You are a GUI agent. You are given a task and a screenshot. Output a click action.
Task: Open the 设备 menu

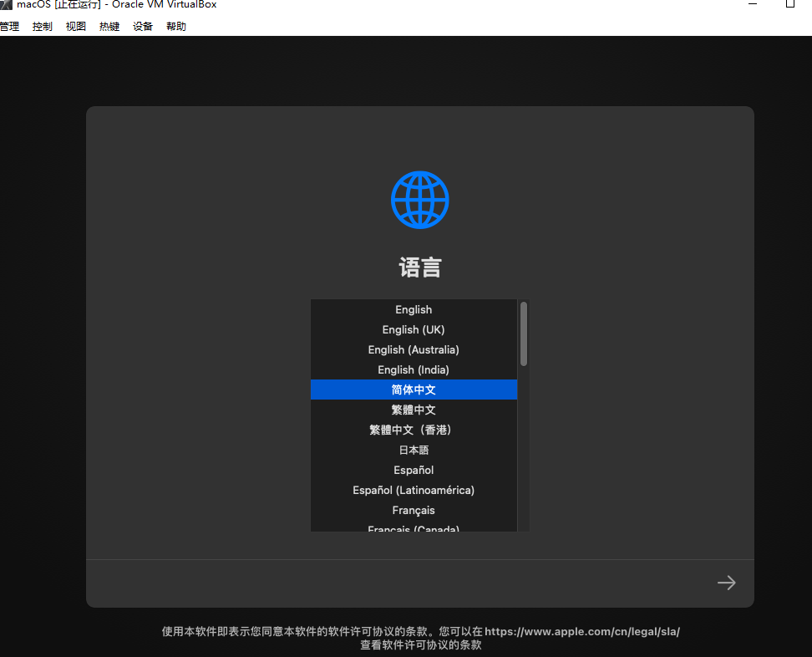143,27
